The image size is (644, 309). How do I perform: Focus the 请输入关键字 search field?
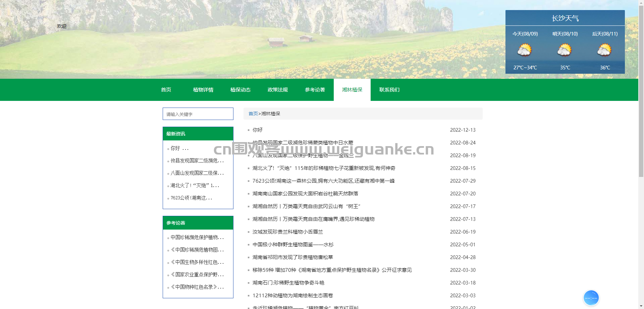point(198,114)
